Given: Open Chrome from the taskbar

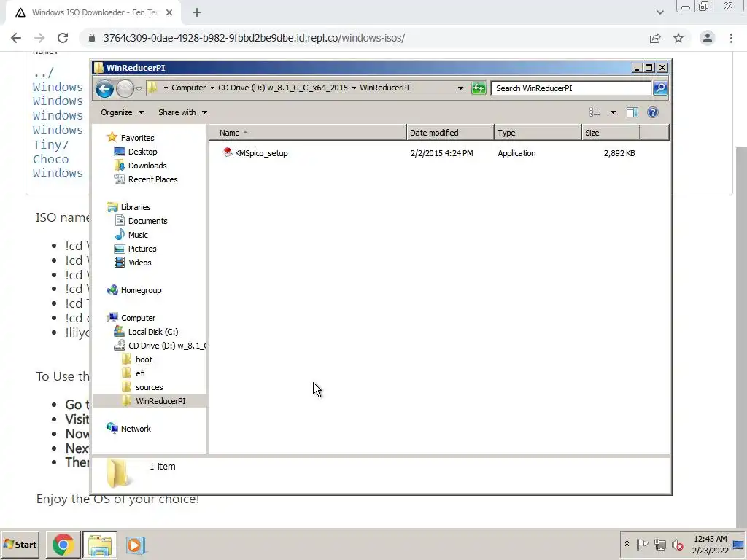Looking at the screenshot, I should (63, 544).
